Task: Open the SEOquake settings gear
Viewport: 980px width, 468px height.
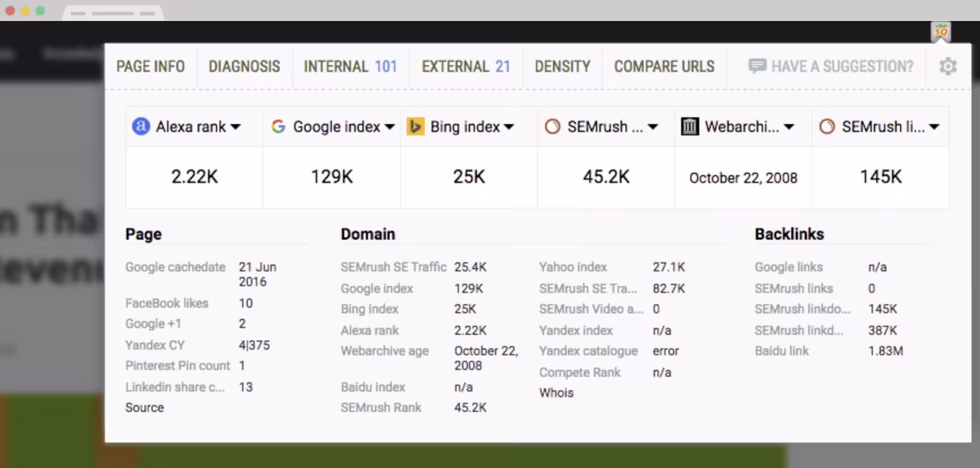Action: [x=948, y=67]
